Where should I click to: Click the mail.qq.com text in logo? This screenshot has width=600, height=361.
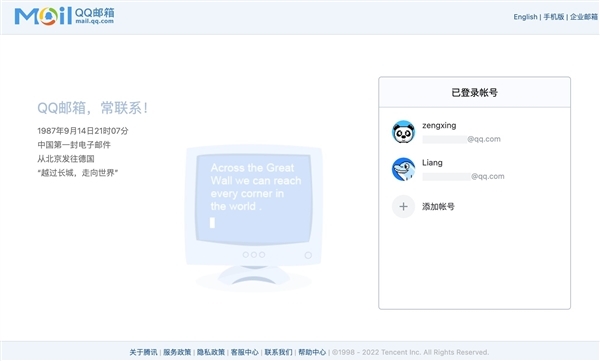coord(95,21)
